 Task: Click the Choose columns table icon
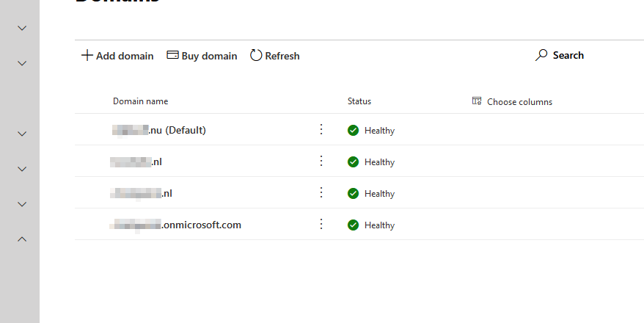pyautogui.click(x=477, y=101)
